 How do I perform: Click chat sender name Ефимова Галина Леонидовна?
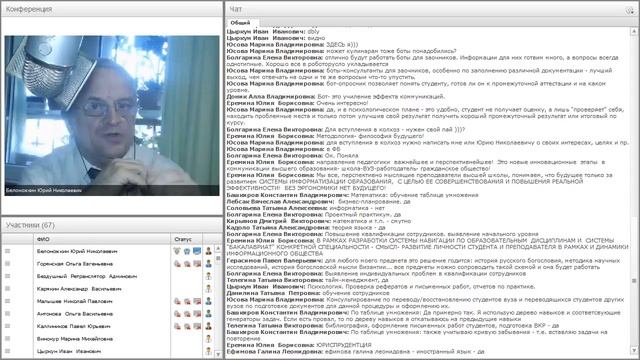click(274, 351)
